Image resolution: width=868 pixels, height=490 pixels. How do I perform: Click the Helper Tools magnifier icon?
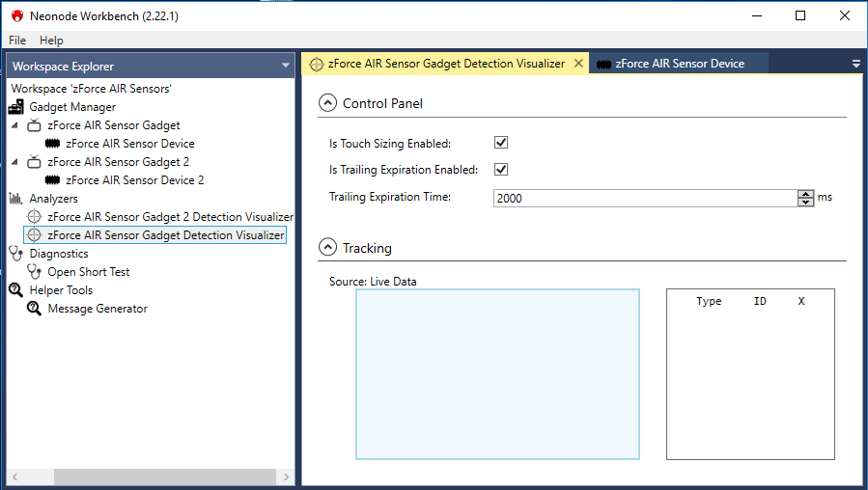[x=15, y=290]
